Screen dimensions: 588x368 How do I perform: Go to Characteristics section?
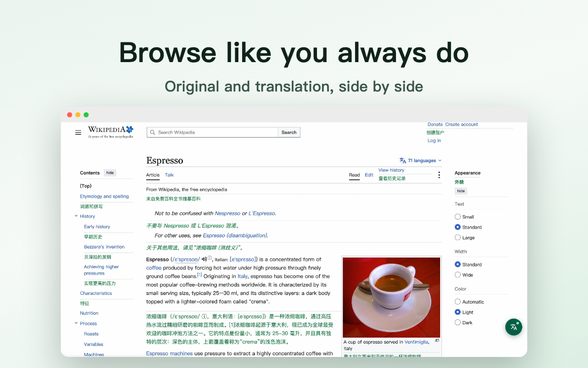[x=96, y=293]
